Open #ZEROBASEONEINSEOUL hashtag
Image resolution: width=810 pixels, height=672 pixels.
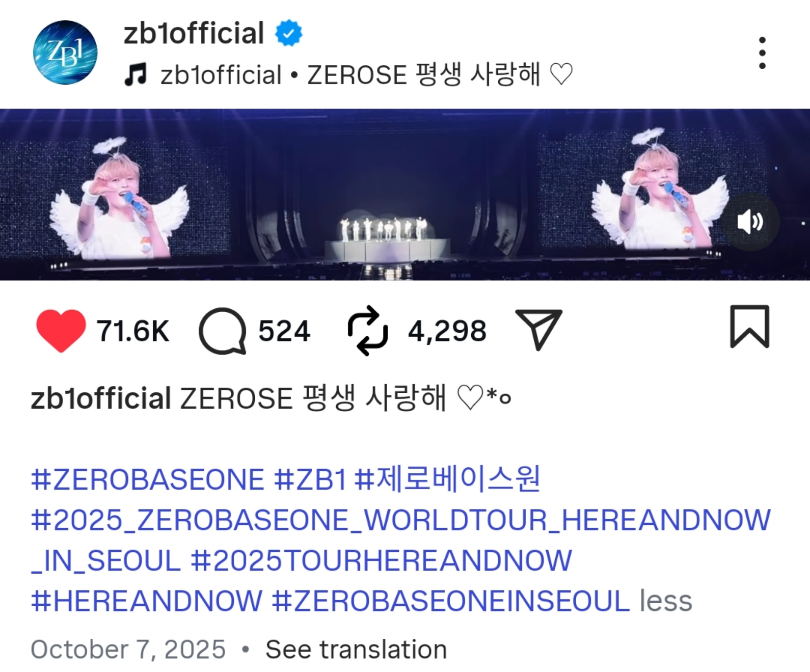pos(451,601)
